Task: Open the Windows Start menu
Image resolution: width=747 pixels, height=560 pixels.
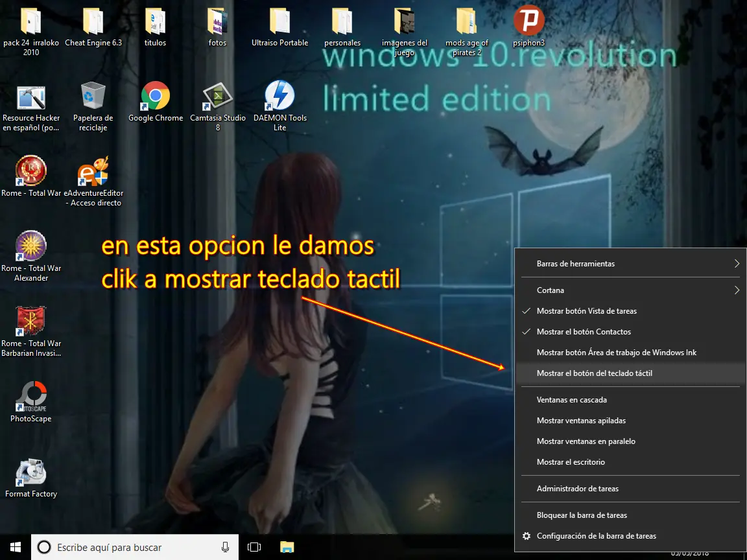Action: (x=16, y=547)
